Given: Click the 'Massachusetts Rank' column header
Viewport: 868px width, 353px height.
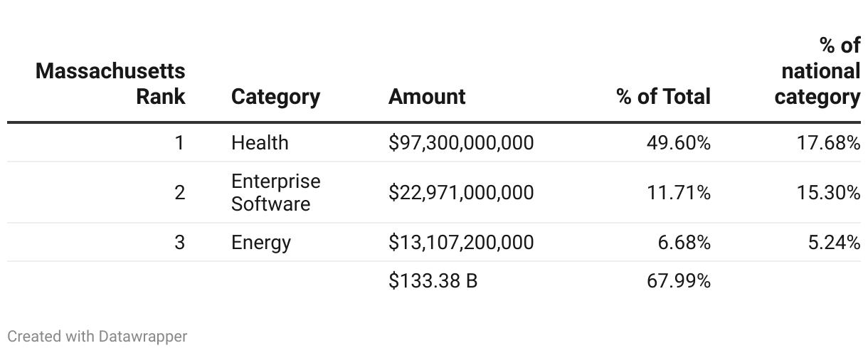Looking at the screenshot, I should point(110,83).
